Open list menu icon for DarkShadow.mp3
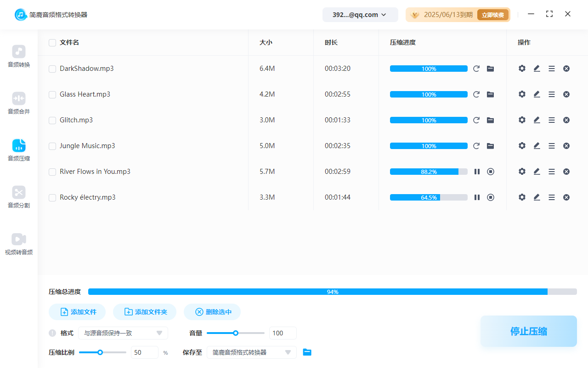This screenshot has width=588, height=368. tap(552, 69)
